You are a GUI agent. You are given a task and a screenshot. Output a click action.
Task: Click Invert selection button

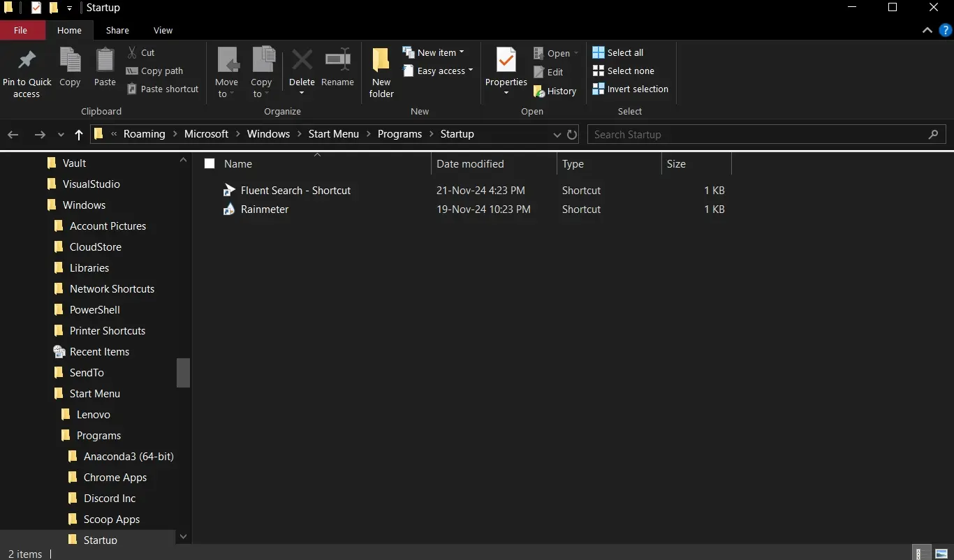(x=630, y=89)
